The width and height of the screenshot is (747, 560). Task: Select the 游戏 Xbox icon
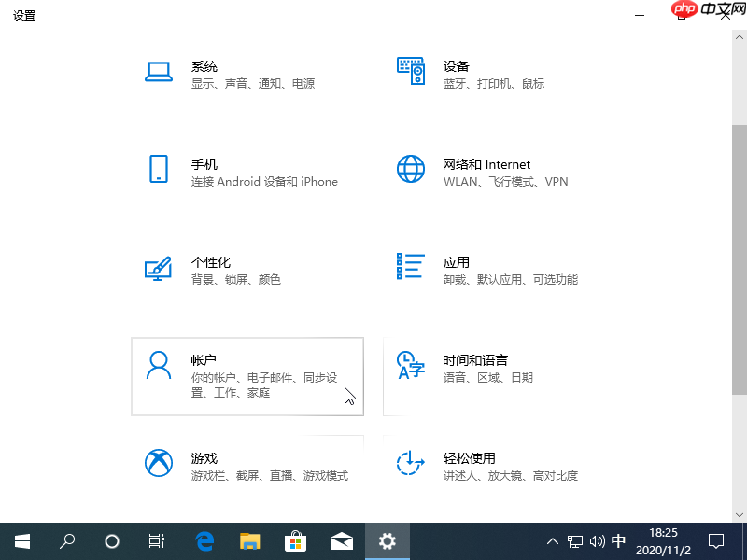pos(157,464)
